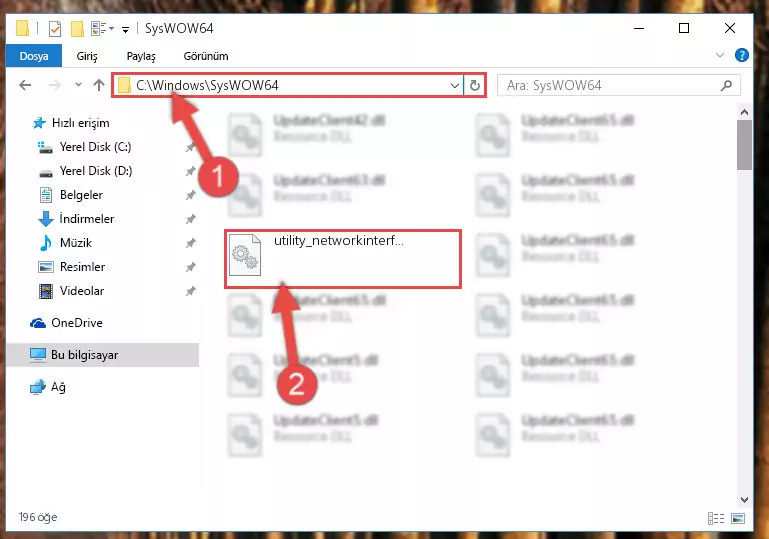Viewport: 769px width, 539px height.
Task: Select Hızlı erişim in navigation pane
Action: [80, 123]
